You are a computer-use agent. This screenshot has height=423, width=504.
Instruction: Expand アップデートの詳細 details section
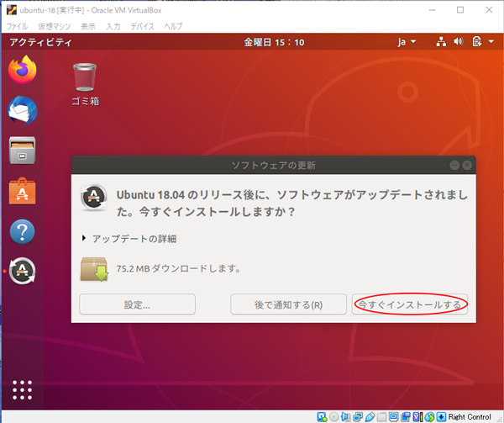[129, 239]
